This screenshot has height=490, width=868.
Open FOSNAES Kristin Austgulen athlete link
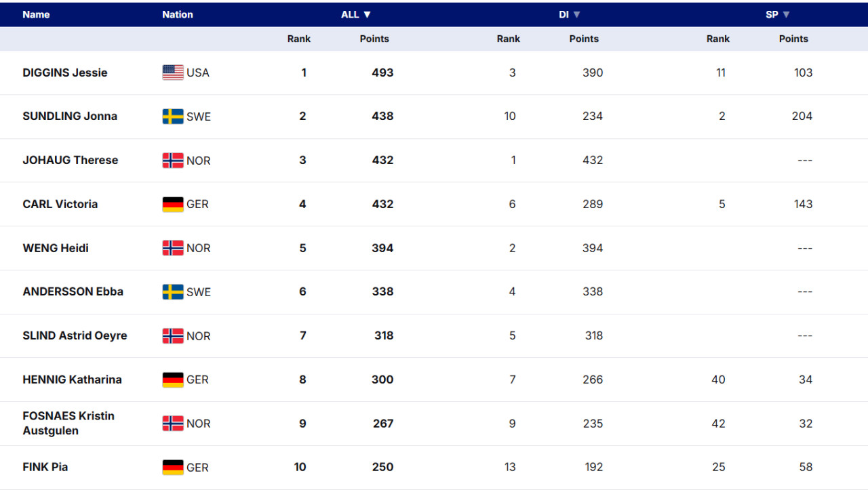[68, 423]
